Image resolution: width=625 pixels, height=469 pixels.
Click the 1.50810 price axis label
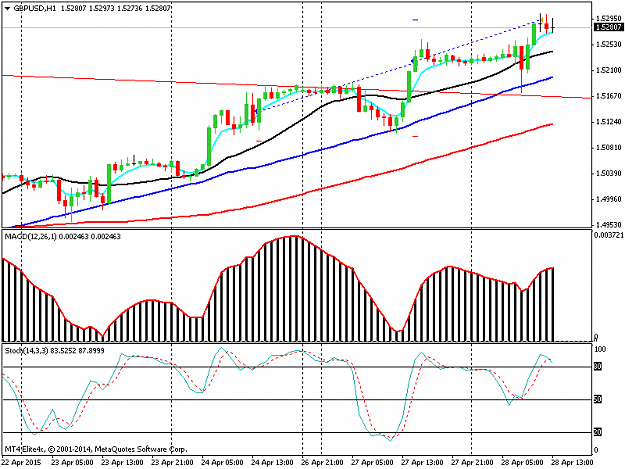click(609, 148)
